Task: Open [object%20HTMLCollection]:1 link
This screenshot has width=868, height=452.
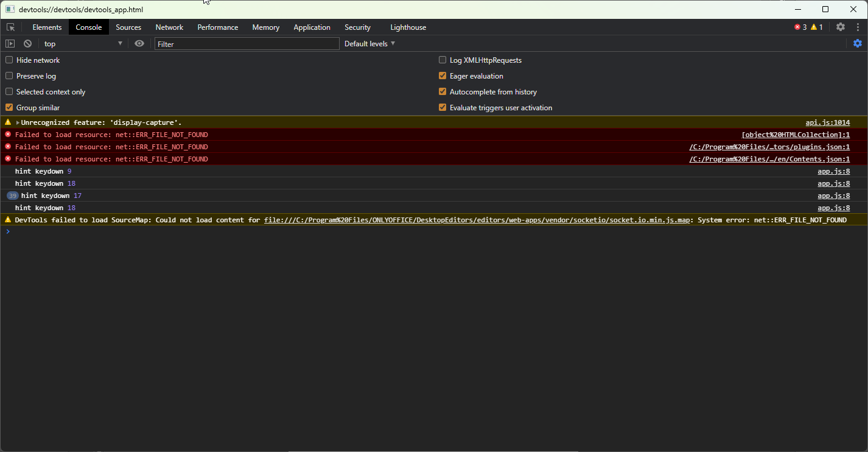Action: (x=796, y=135)
